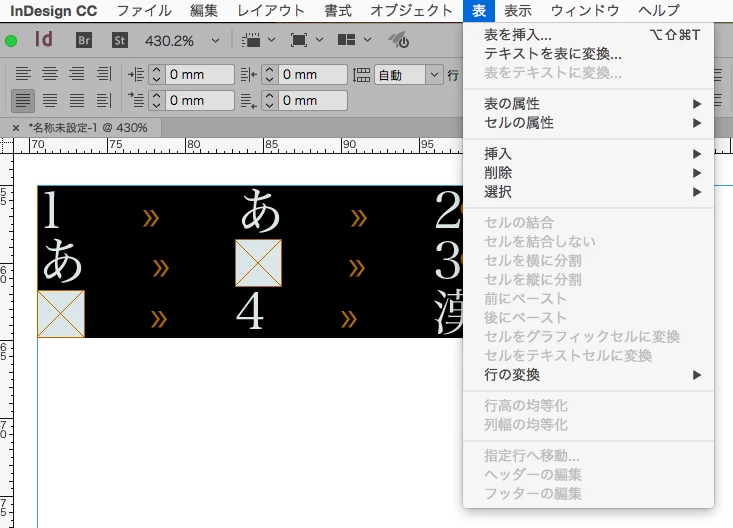Select the graphic cell in the third table row
Image resolution: width=733 pixels, height=528 pixels.
pyautogui.click(x=61, y=314)
